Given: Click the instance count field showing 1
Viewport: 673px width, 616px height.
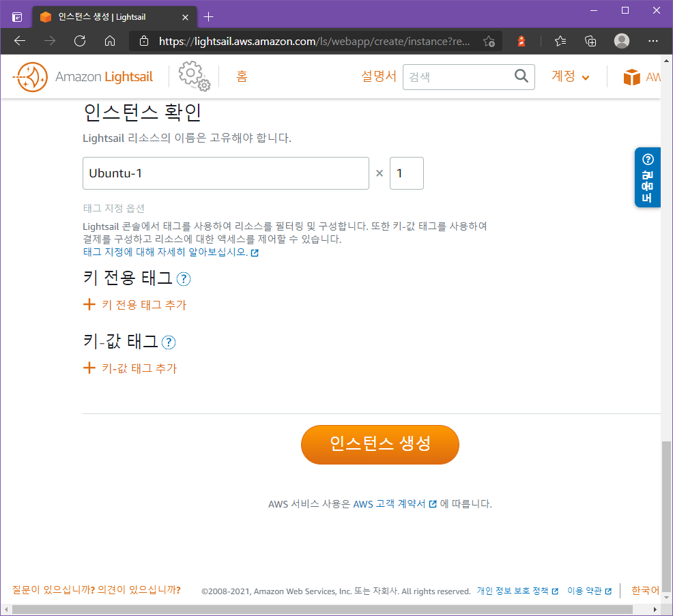Looking at the screenshot, I should coord(406,173).
